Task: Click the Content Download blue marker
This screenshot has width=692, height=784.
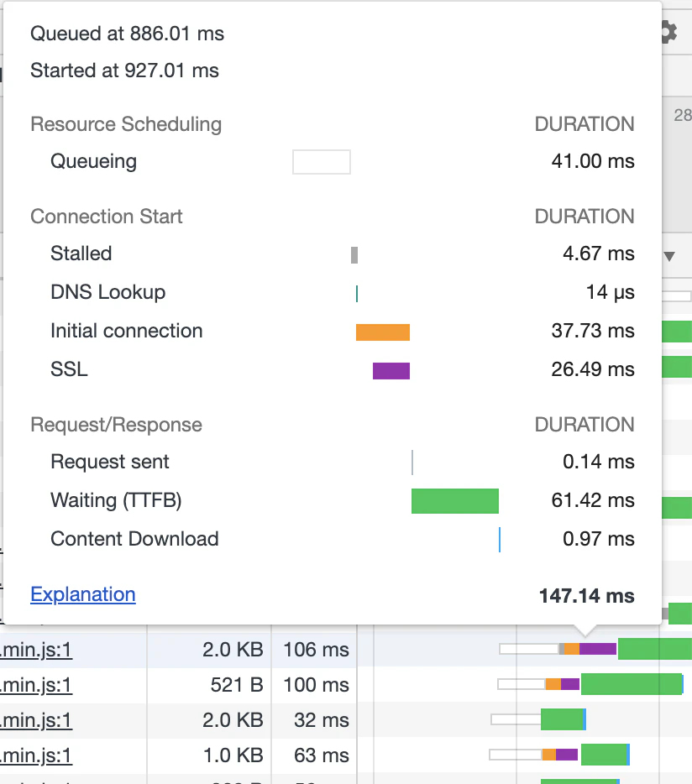Action: click(x=500, y=540)
